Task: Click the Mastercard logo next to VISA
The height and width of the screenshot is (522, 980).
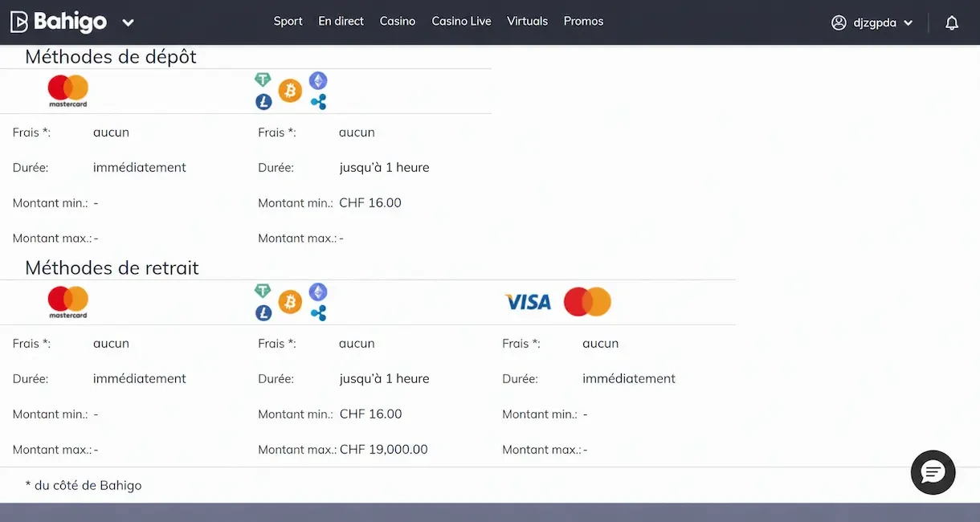Action: point(587,302)
